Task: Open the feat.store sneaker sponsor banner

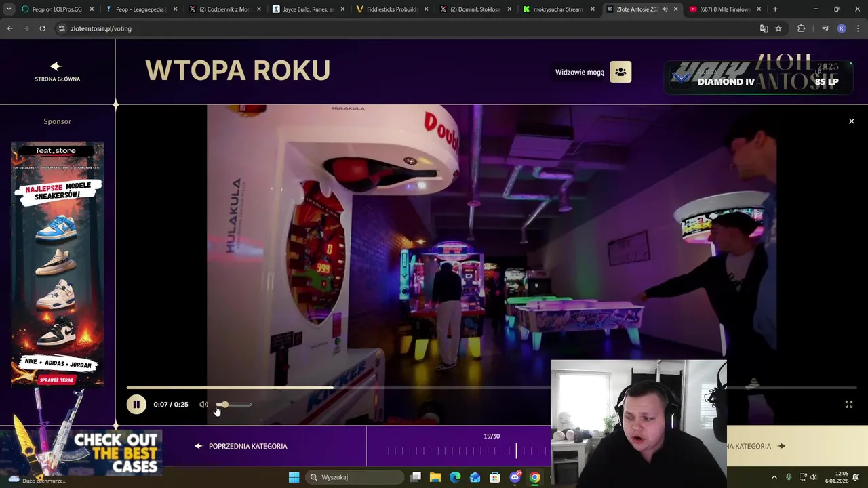Action: coord(58,264)
